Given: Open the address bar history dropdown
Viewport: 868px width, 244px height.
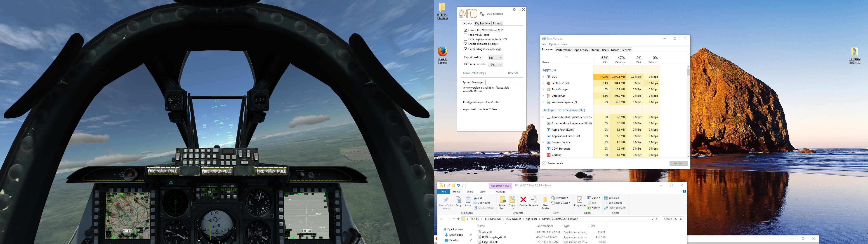Looking at the screenshot, I should point(652,219).
